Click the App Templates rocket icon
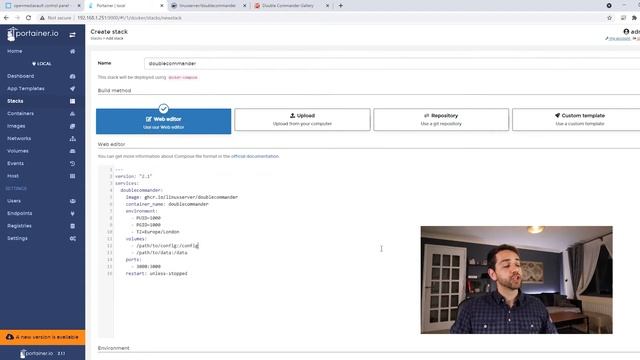 (x=72, y=89)
